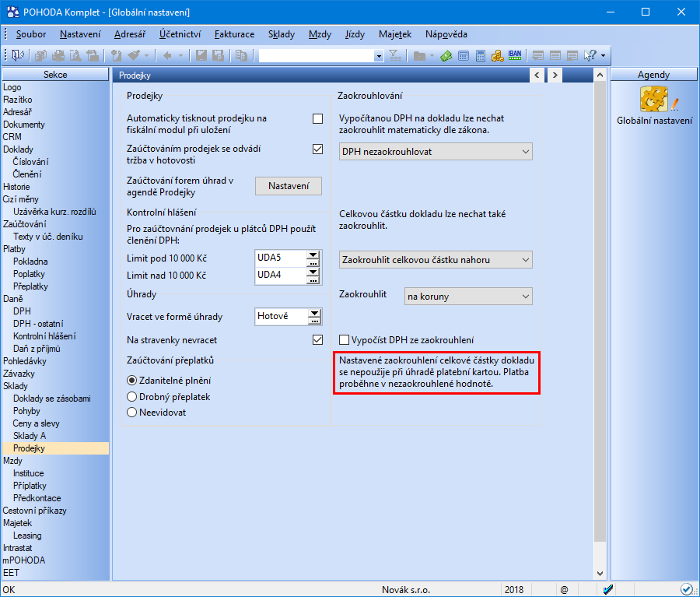The width and height of the screenshot is (700, 597).
Task: Select 'Ceny a slevy' section
Action: (x=36, y=423)
